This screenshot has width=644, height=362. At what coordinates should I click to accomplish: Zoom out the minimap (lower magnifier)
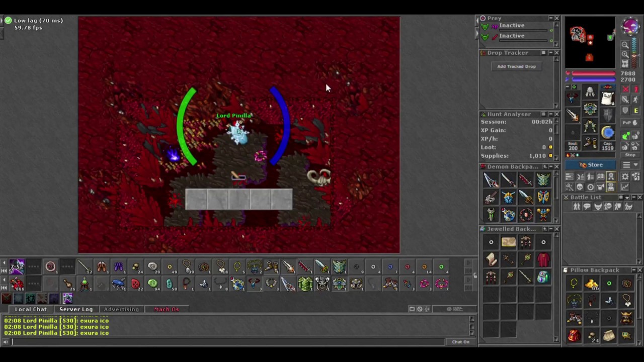pyautogui.click(x=625, y=54)
